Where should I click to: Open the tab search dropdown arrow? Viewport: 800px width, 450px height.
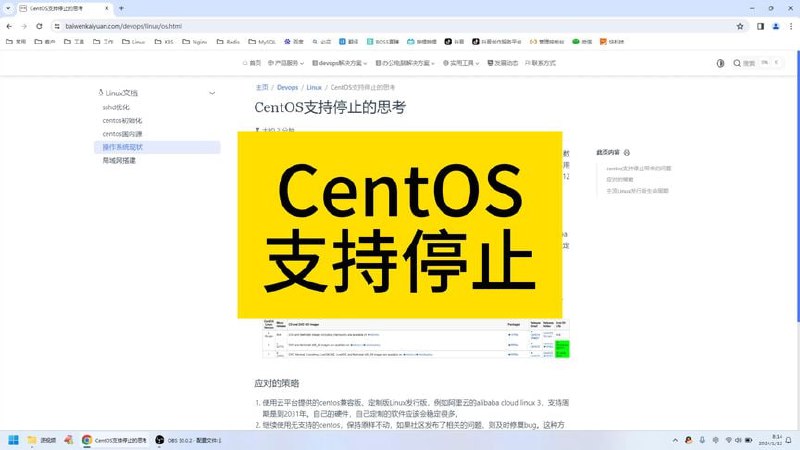[8, 8]
